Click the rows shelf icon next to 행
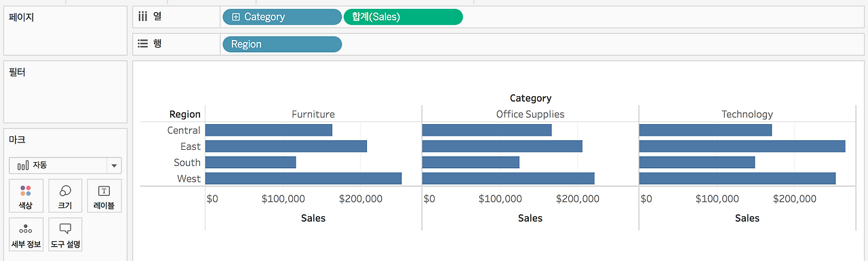Viewport: 868px width, 261px height. (143, 43)
